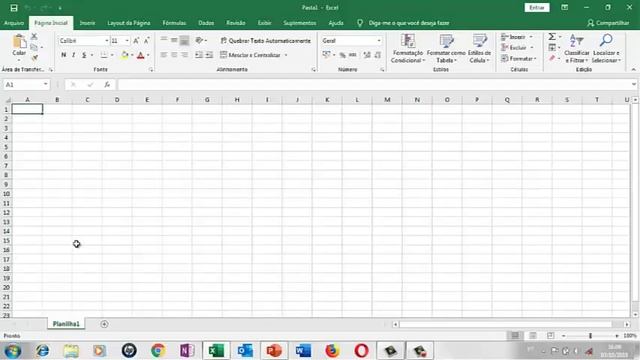Click the Save icon in title bar

click(14, 8)
